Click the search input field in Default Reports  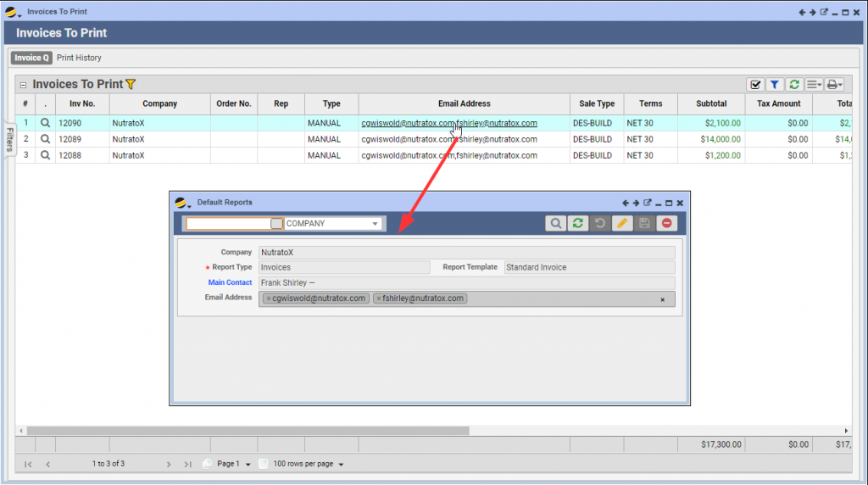229,224
